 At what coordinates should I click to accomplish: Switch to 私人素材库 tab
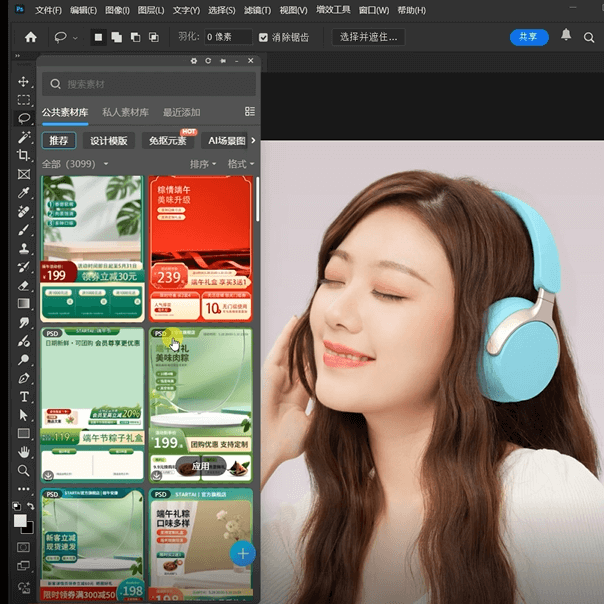coord(125,112)
